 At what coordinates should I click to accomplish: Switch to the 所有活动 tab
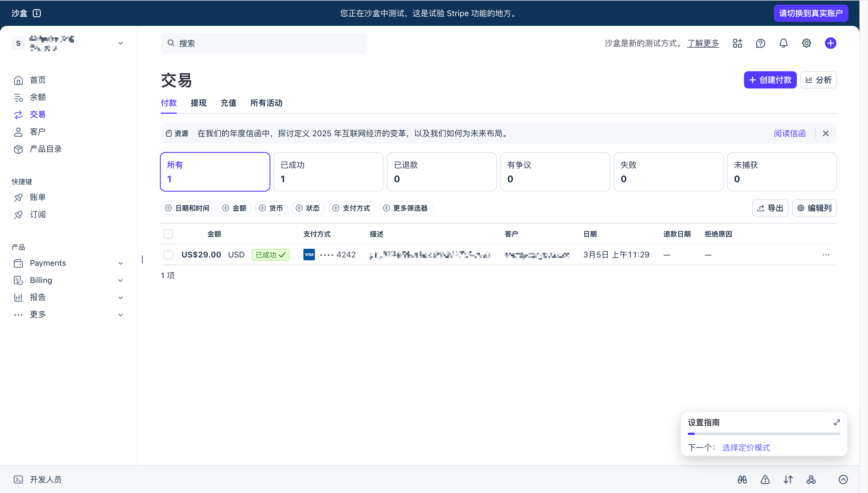[266, 103]
